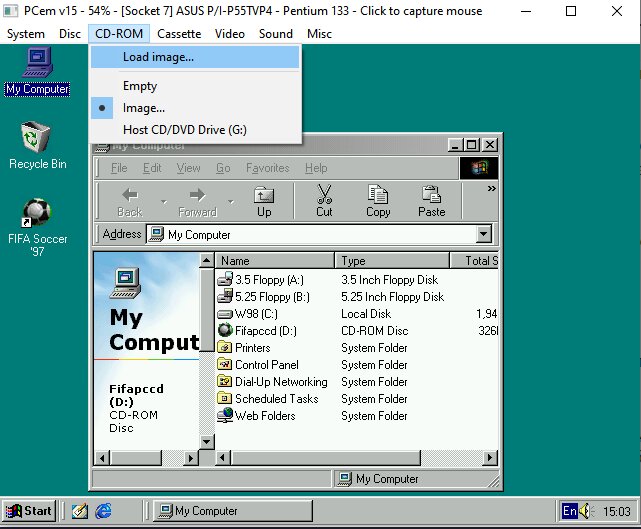Click '5.25 Inch Floppy Disk' type text
Screen dimensions: 641x529
(392, 297)
